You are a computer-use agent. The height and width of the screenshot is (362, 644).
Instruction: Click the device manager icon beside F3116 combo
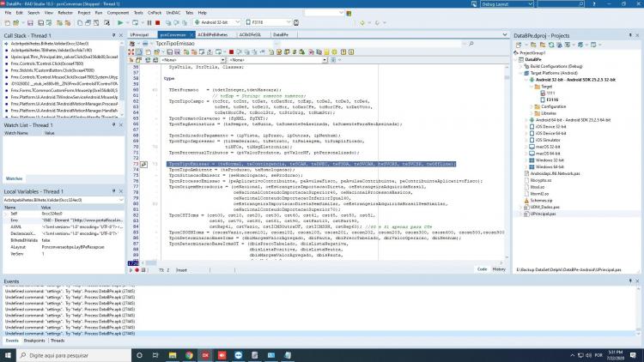coord(296,22)
